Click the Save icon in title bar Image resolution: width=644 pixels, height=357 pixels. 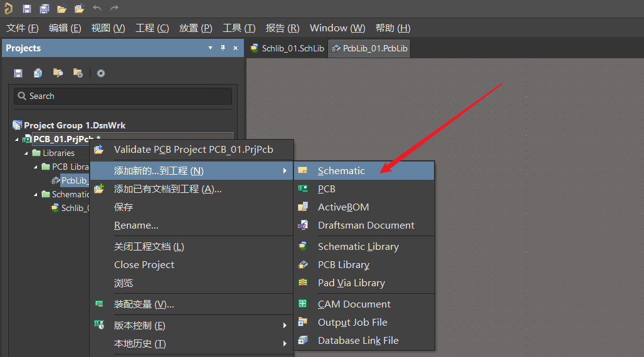27,9
